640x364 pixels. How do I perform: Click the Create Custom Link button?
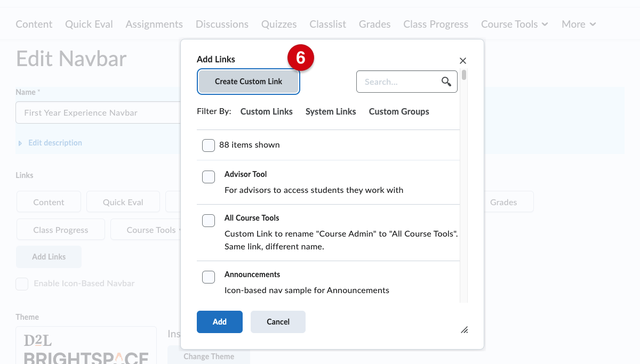[x=249, y=82]
